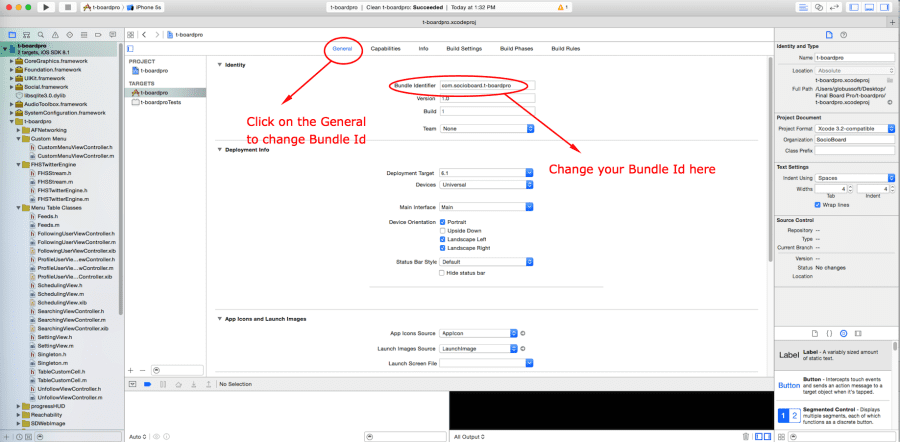Run the project with the Play button
Image resolution: width=900 pixels, height=442 pixels.
46,7
